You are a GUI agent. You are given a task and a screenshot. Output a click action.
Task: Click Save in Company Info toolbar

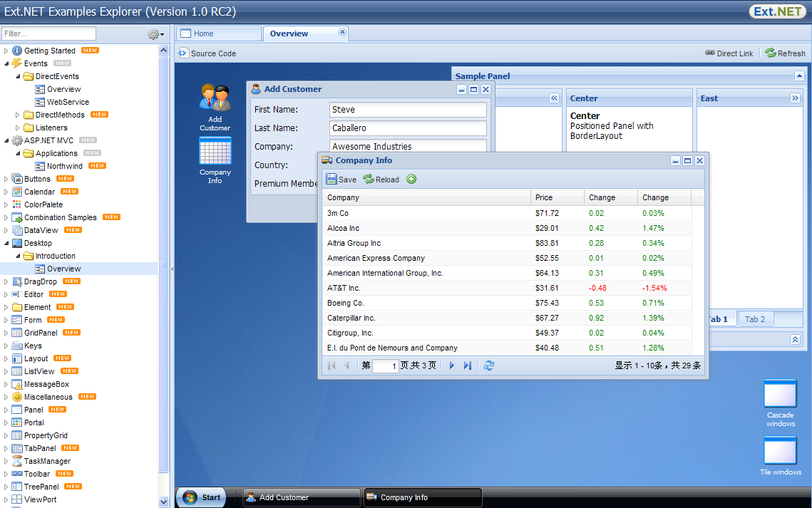(341, 180)
